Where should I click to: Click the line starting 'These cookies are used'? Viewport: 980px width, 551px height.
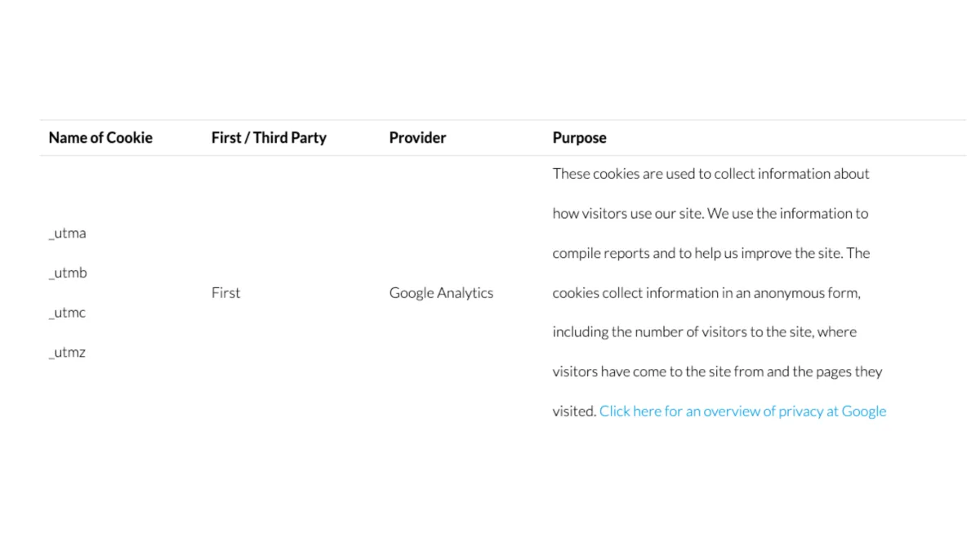tap(710, 174)
